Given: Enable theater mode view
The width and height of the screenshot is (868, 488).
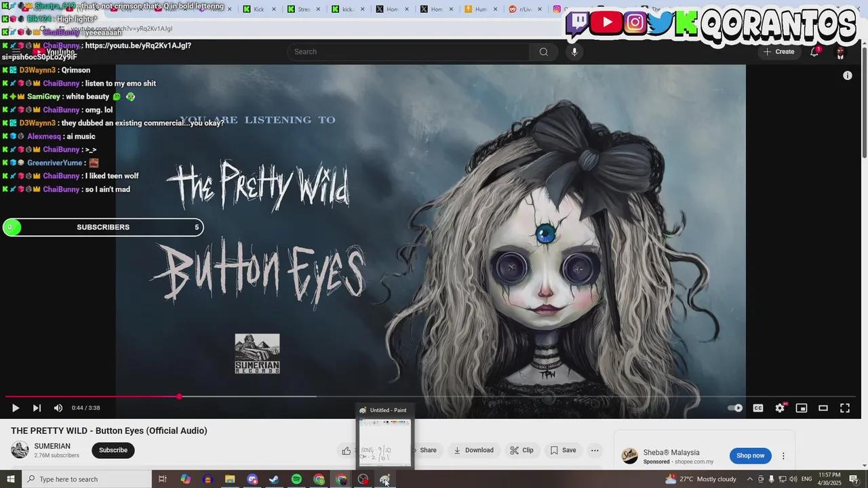Looking at the screenshot, I should tap(823, 408).
